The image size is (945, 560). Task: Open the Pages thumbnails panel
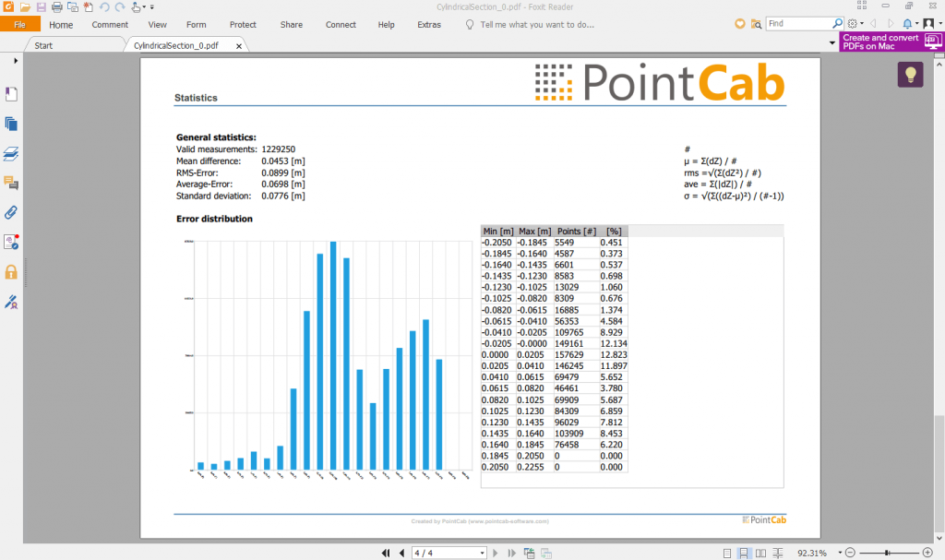[x=11, y=124]
